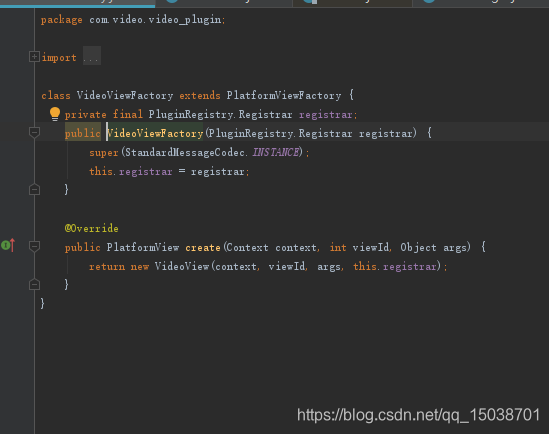Click the italic INSTANCE constant
Screen dimensions: 549x434
tap(276, 152)
